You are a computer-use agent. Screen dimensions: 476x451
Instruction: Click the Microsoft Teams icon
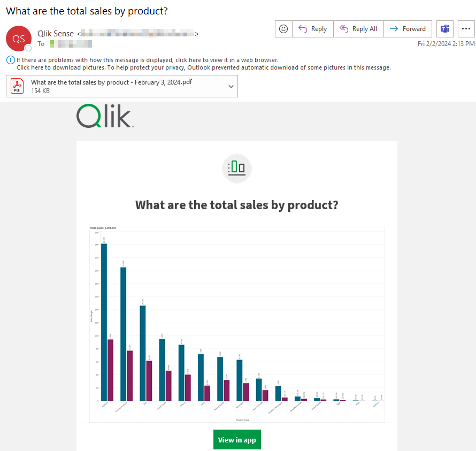click(443, 29)
